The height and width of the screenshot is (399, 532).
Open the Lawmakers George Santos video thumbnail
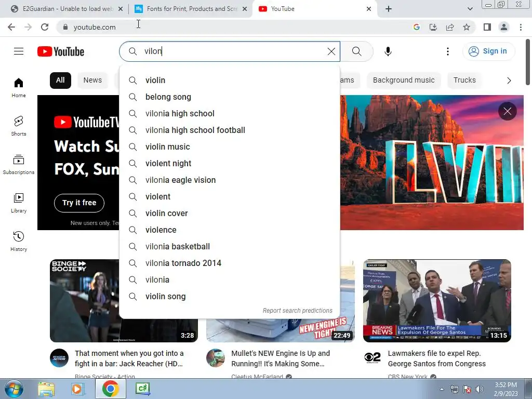(437, 301)
